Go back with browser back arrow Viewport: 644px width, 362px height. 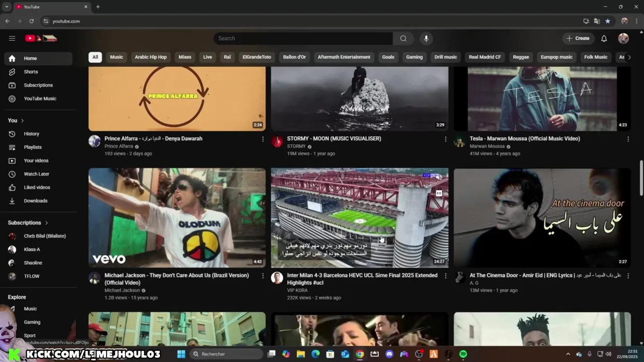tap(7, 21)
